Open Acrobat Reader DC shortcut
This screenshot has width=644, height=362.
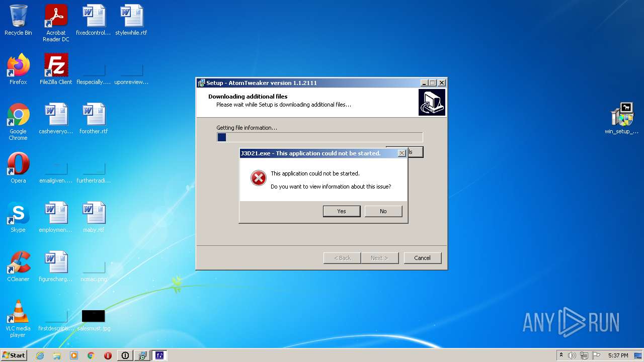click(x=56, y=23)
